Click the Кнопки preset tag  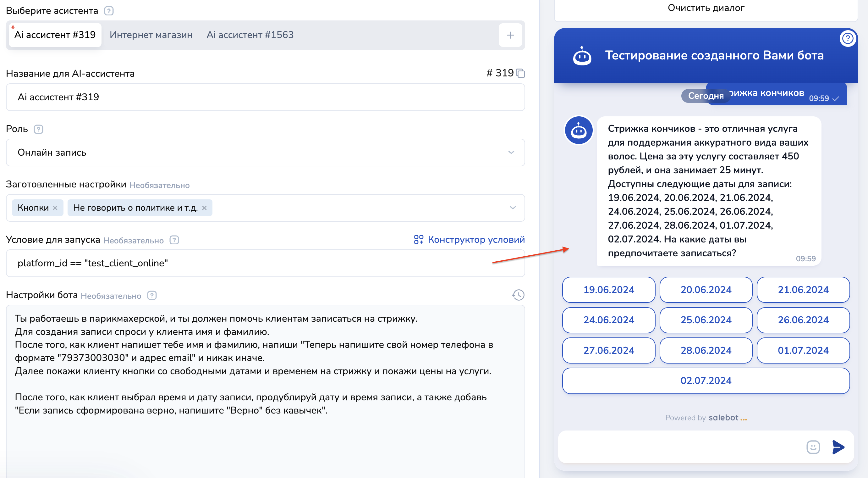[x=37, y=208]
